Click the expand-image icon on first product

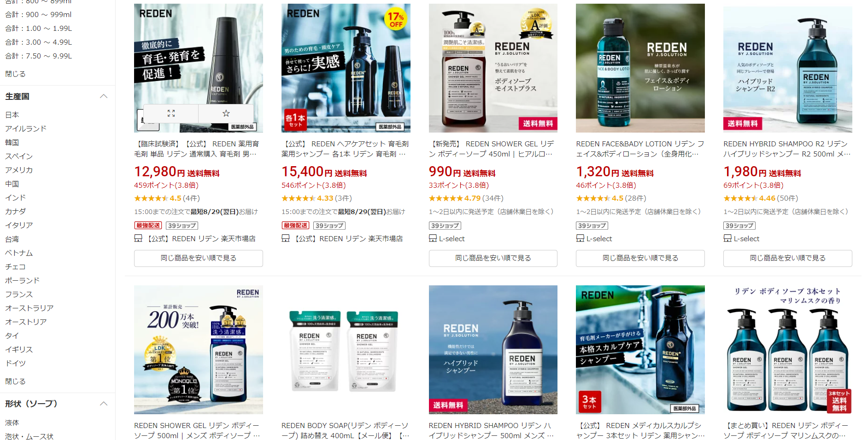171,113
